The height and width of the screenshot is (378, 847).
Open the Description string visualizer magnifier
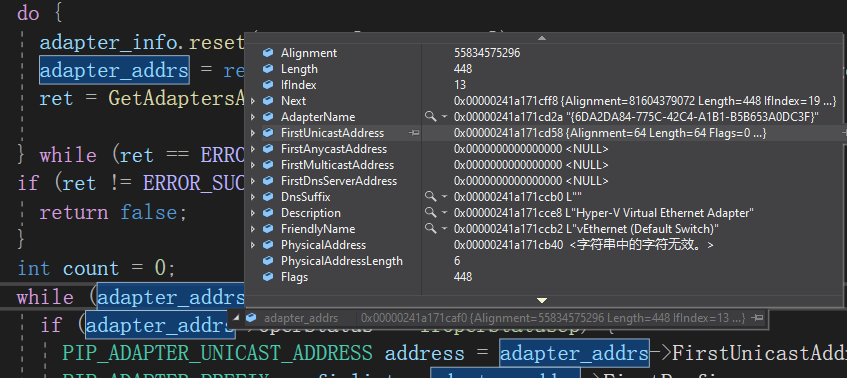click(430, 213)
